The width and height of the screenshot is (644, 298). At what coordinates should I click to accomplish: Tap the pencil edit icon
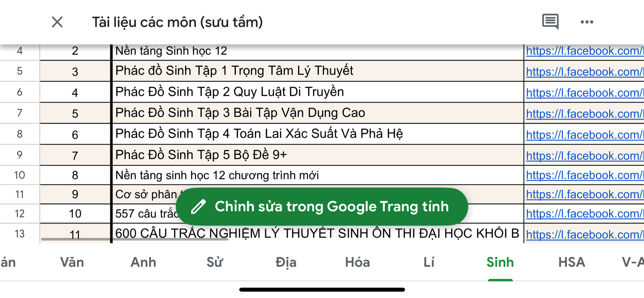click(198, 207)
